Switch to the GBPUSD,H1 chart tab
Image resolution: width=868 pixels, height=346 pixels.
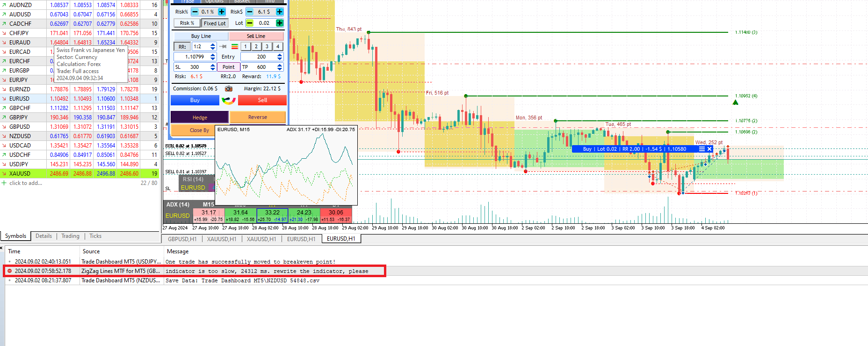182,239
